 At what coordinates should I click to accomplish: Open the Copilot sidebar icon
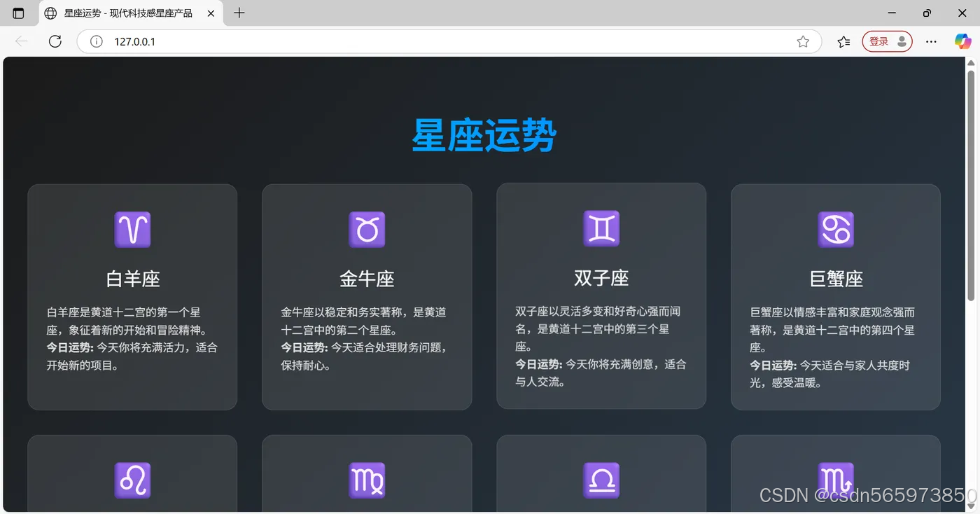click(x=963, y=41)
